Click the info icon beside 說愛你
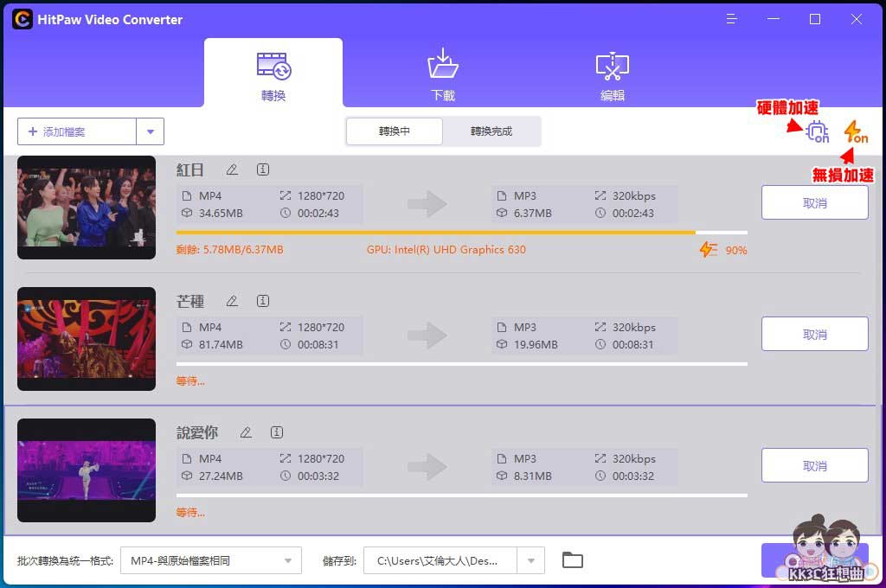 pos(277,431)
